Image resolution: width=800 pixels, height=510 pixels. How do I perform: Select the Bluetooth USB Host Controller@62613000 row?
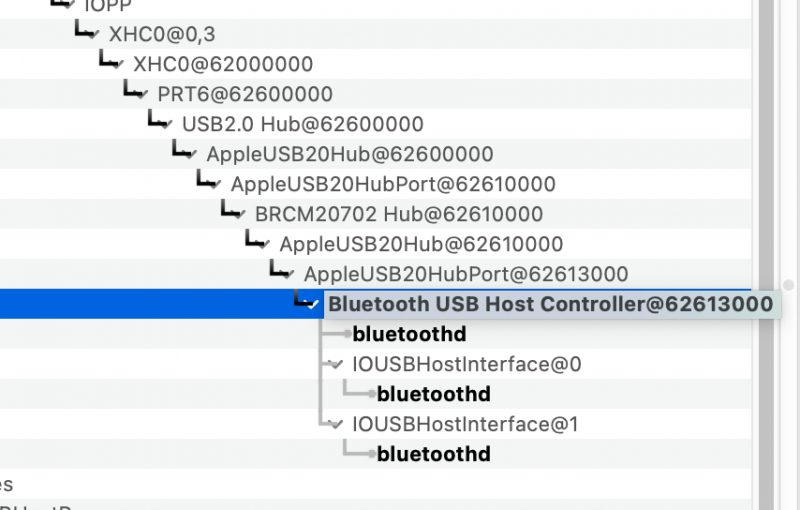(x=550, y=304)
